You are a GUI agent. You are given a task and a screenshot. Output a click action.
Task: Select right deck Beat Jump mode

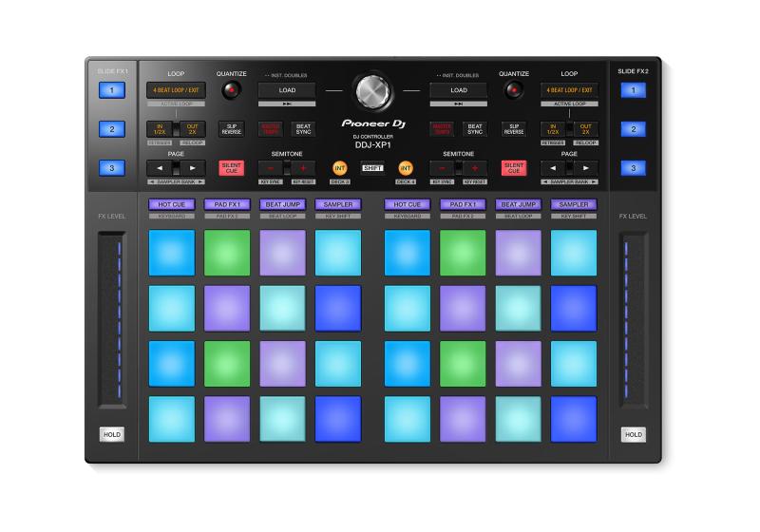point(518,204)
